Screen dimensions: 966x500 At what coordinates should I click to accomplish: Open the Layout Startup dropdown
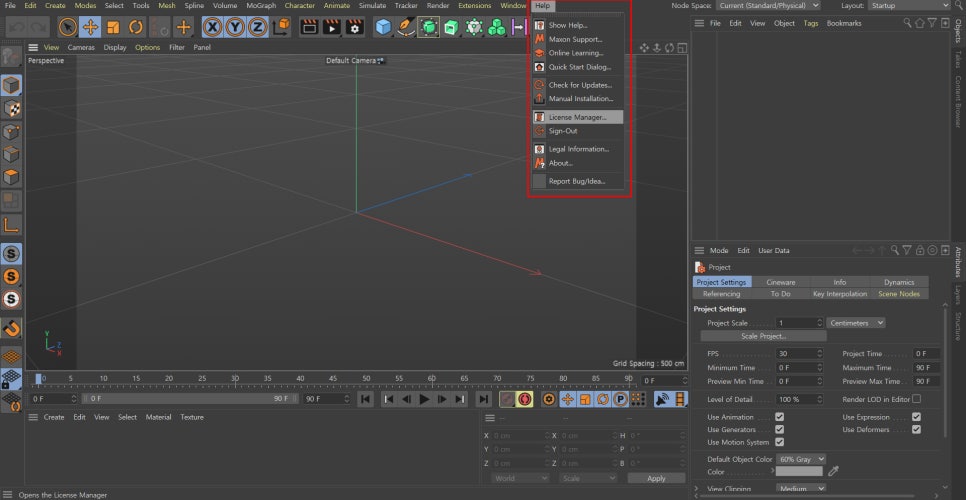(x=909, y=6)
